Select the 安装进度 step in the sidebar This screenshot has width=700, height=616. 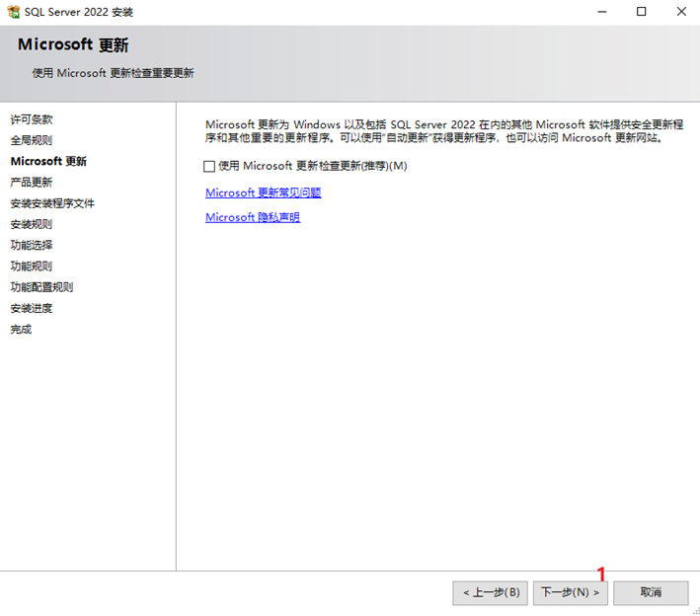point(32,308)
